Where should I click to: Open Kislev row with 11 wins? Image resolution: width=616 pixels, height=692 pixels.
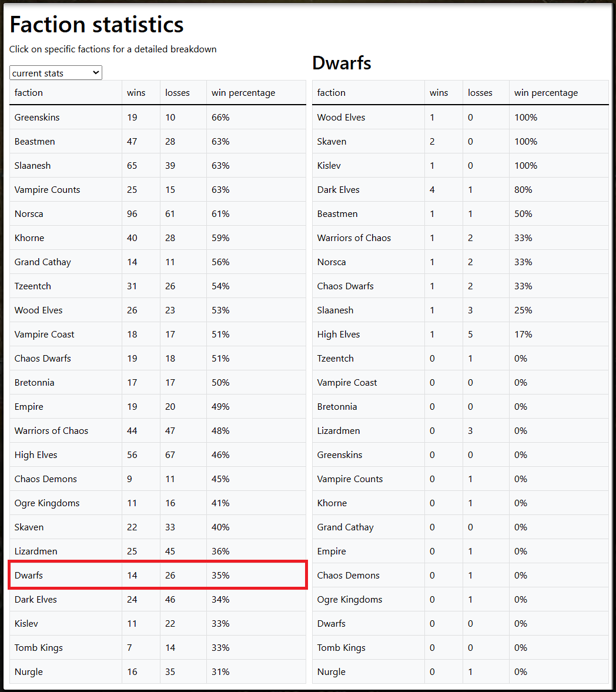[x=158, y=624]
